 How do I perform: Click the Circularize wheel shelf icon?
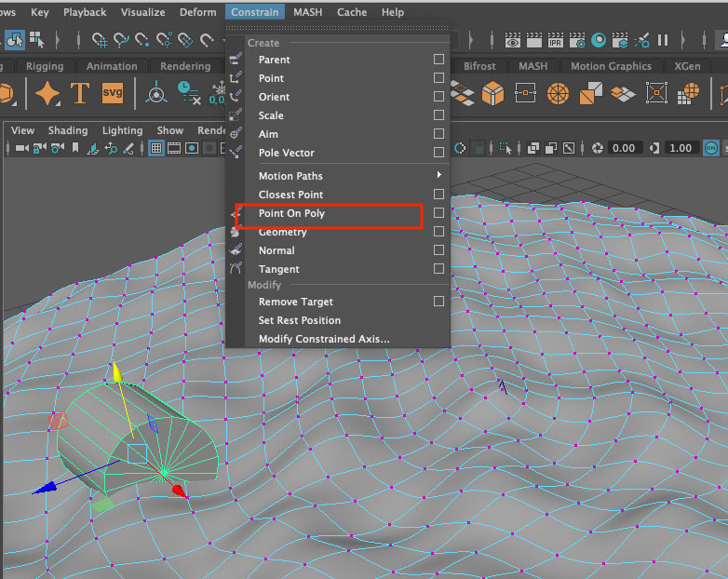coord(558,93)
